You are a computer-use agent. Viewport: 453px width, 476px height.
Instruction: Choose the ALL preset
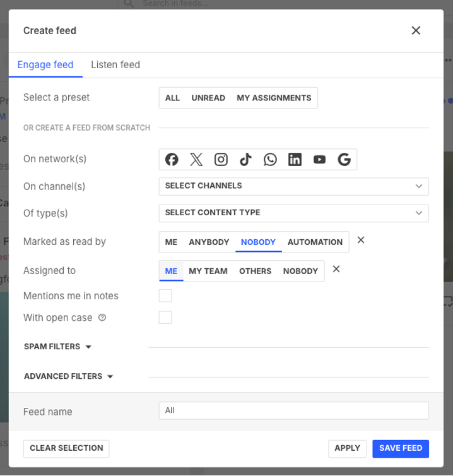coord(172,98)
